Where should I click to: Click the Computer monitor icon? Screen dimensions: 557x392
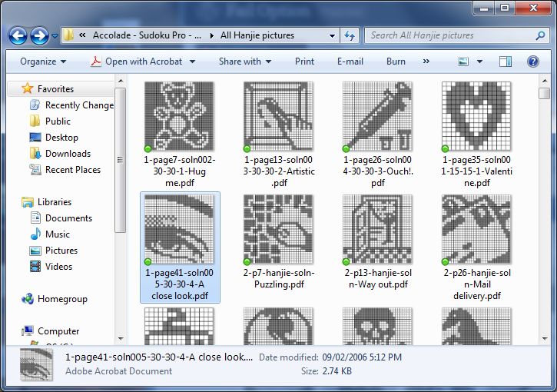click(x=28, y=331)
